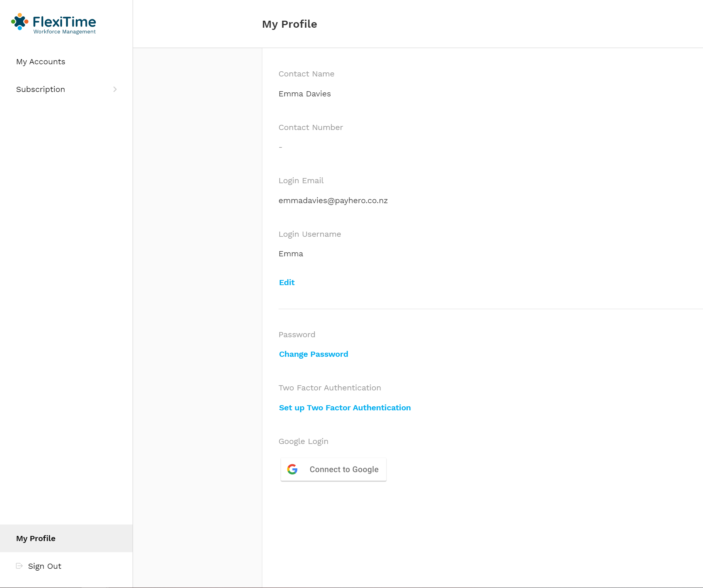Click the empty Contact Number dash value
The image size is (703, 588).
280,147
